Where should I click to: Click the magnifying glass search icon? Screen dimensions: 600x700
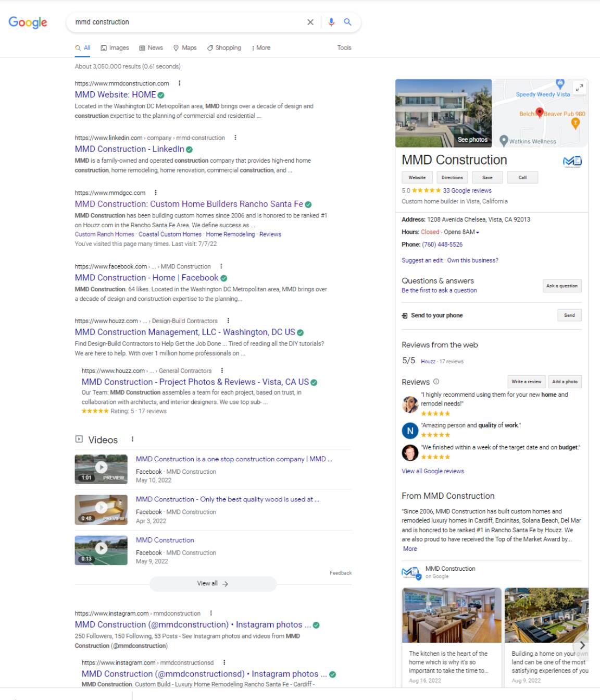(347, 22)
